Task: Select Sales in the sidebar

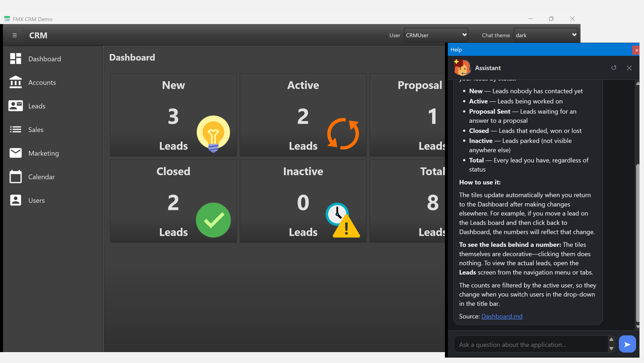Action: click(x=53, y=129)
